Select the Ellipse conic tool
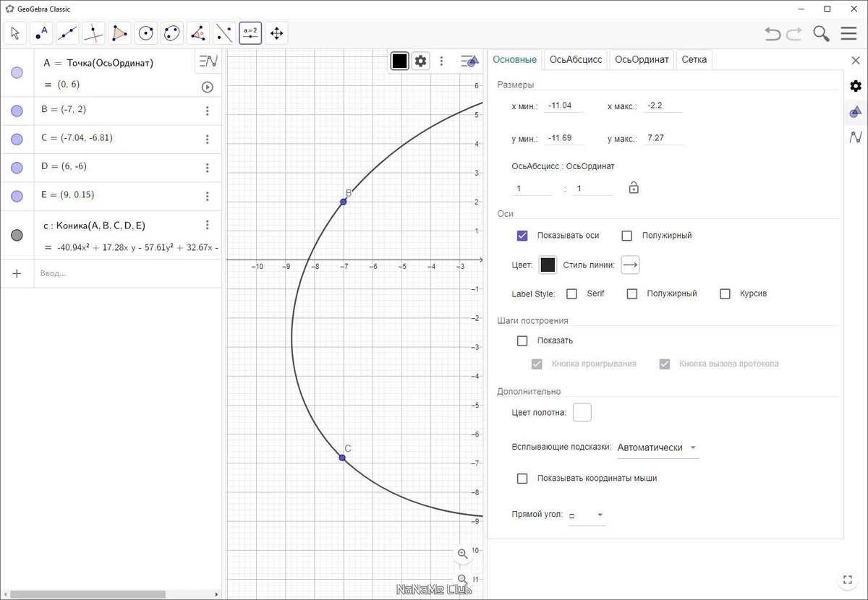The image size is (868, 600). (172, 33)
